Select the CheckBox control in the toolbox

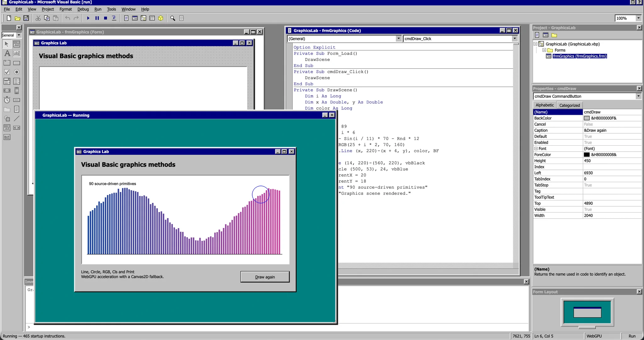coord(7,72)
